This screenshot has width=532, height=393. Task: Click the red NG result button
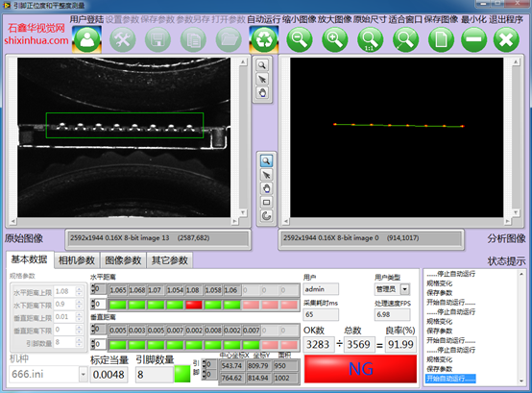[360, 369]
